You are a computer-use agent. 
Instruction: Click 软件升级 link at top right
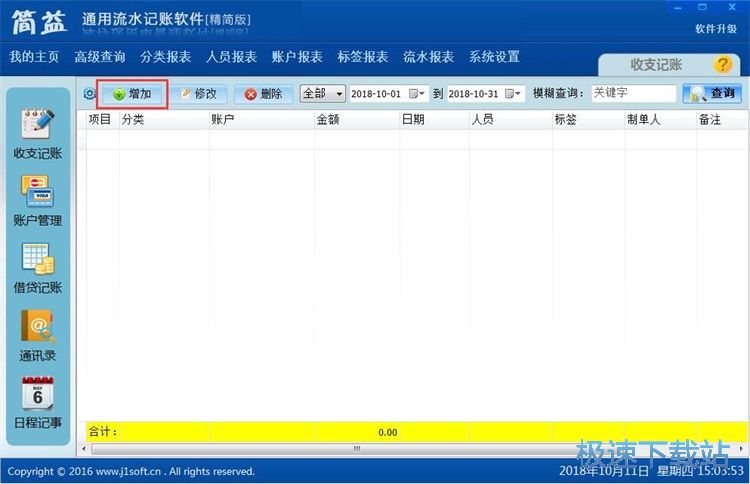point(716,29)
